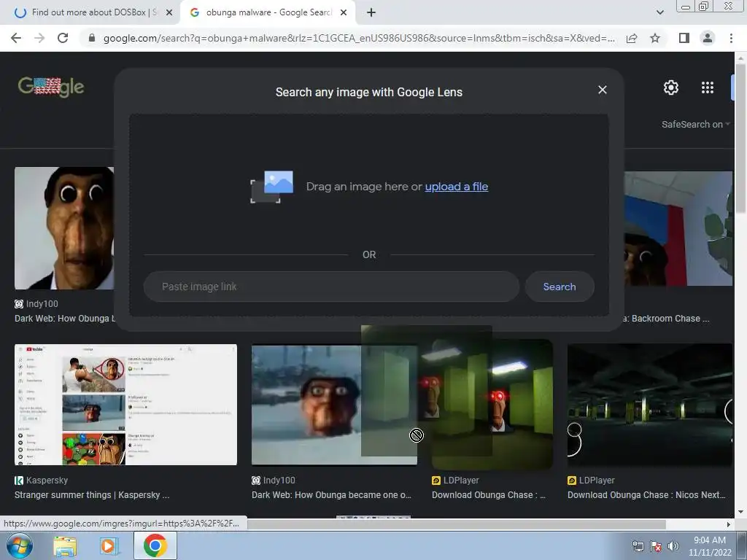The image size is (747, 560).
Task: Click the padlock site info icon
Action: [x=92, y=38]
